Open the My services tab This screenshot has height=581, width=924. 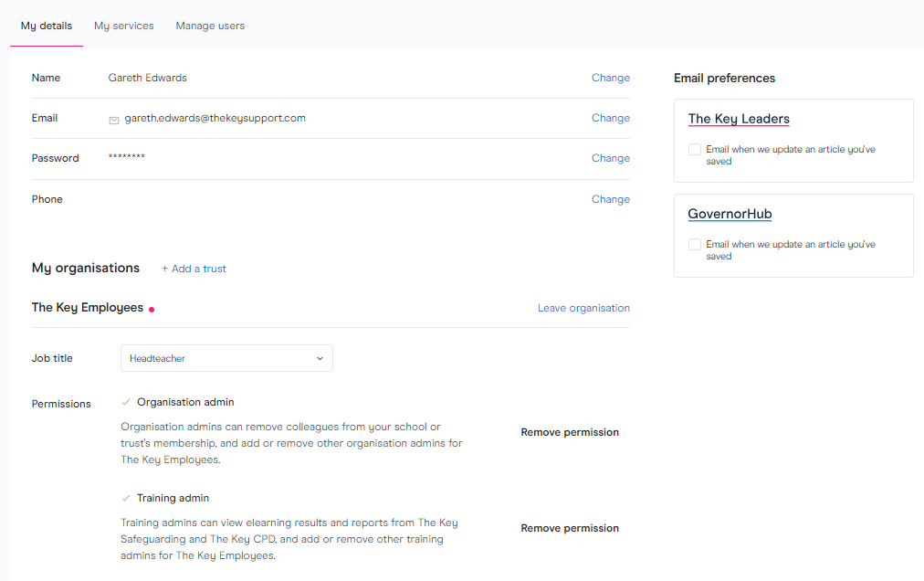[124, 26]
